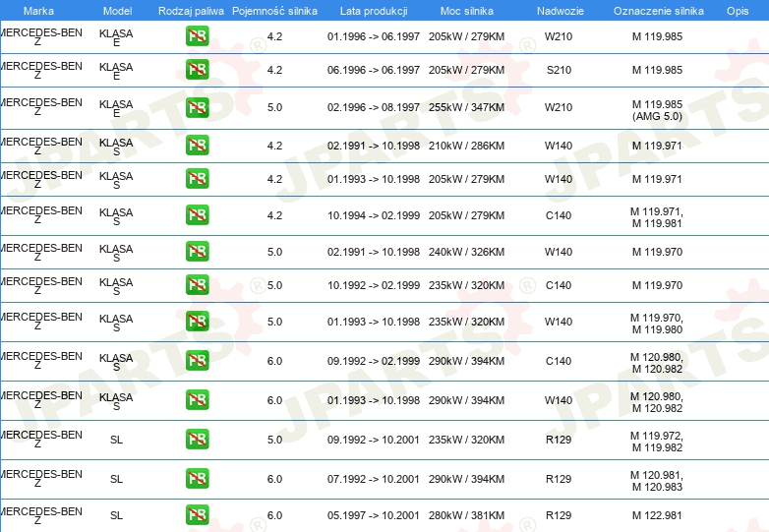This screenshot has height=532, width=769.
Task: Select the M 122.981 engine cell
Action: click(x=657, y=515)
